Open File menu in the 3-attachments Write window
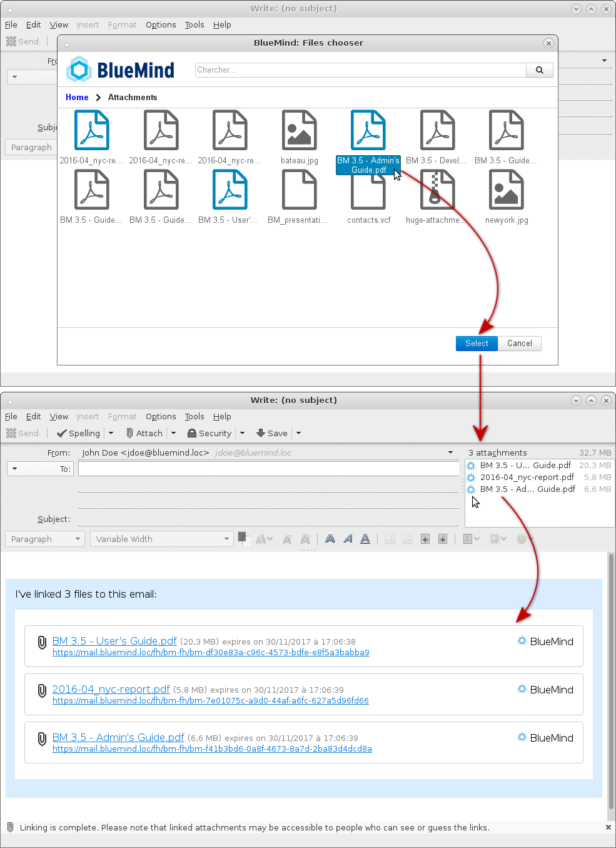The image size is (616, 848). pos(11,416)
